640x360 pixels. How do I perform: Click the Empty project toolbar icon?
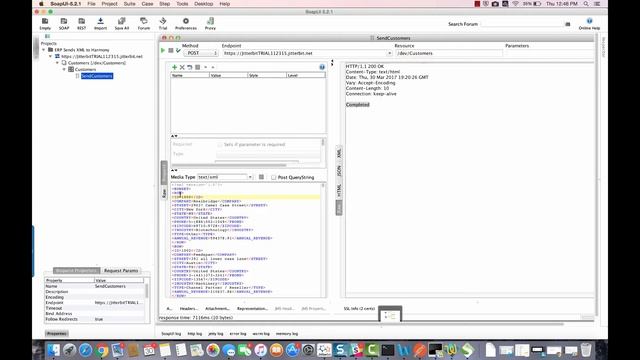pos(45,21)
